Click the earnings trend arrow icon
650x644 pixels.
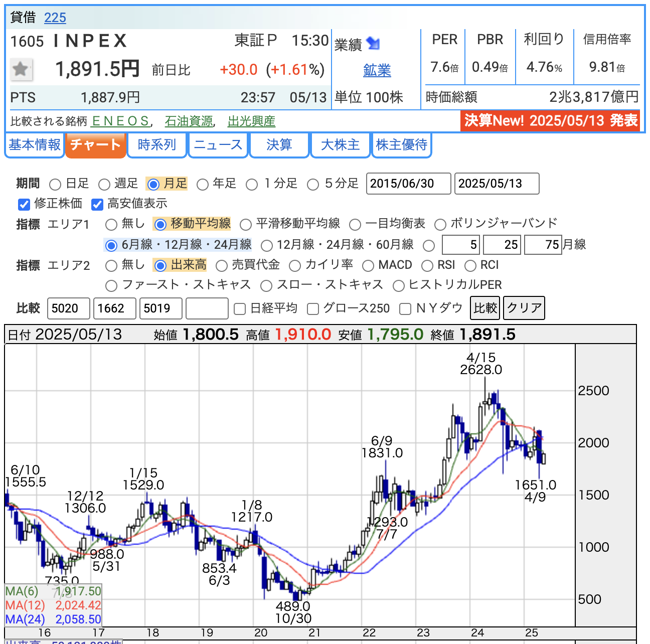373,43
